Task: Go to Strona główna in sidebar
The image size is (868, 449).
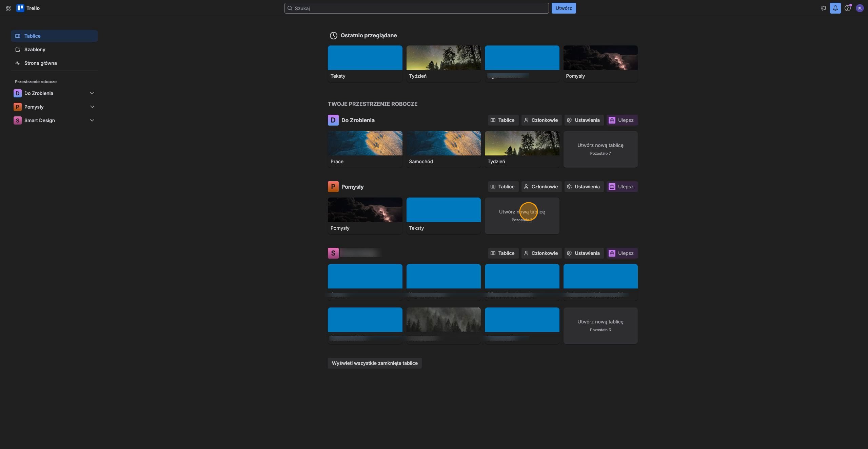Action: [54, 63]
